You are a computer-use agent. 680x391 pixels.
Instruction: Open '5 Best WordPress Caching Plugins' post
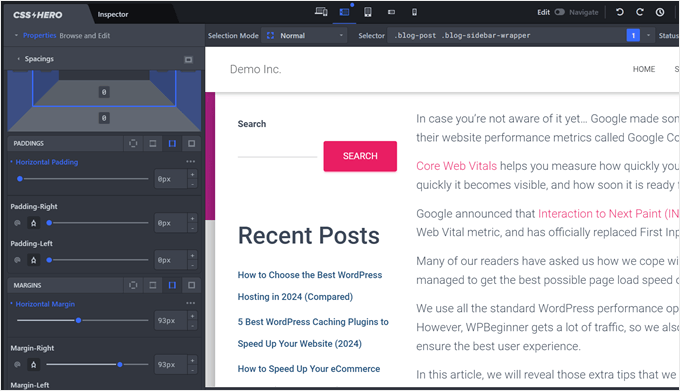313,333
